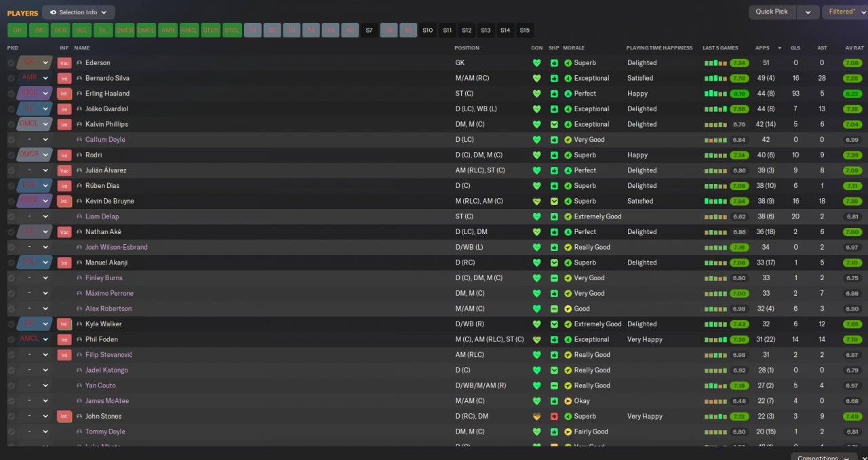Image resolution: width=868 pixels, height=460 pixels.
Task: Toggle the picked checkmark for Callum Doyle
Action: pos(11,140)
